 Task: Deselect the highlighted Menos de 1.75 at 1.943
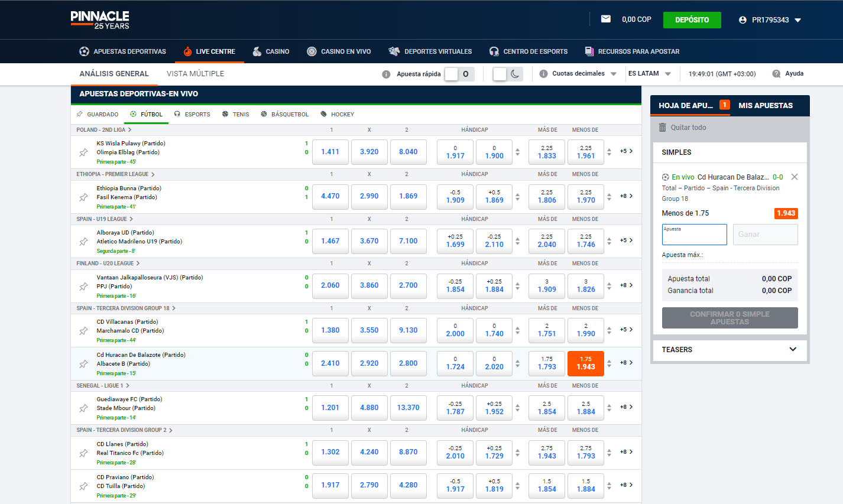586,363
